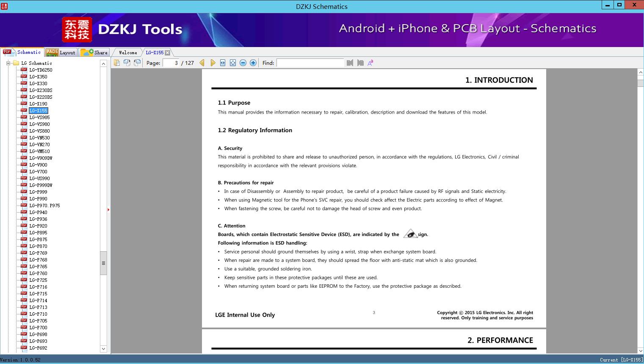Image resolution: width=644 pixels, height=364 pixels.
Task: Switch to the PADS Layout tab
Action: coord(61,53)
